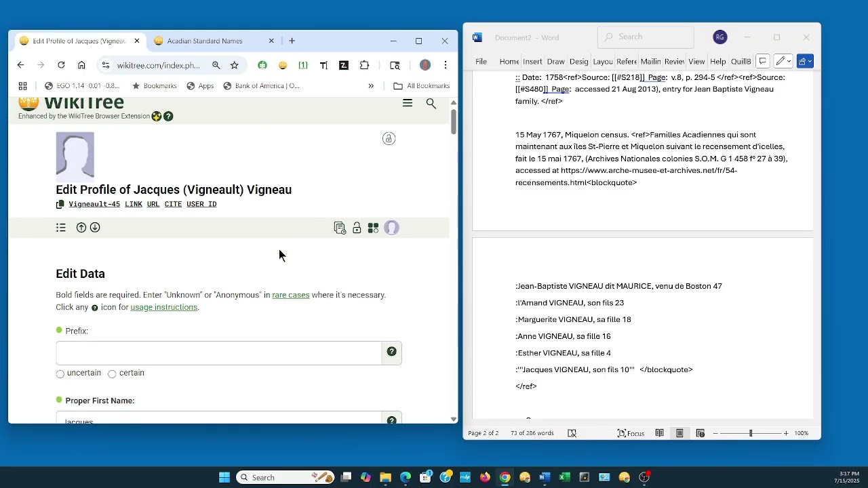868x488 pixels.
Task: Open the rare cases link
Action: (x=291, y=295)
